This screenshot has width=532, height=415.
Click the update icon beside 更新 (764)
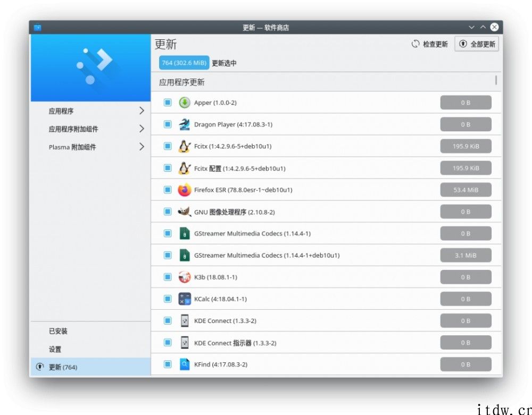(x=40, y=367)
